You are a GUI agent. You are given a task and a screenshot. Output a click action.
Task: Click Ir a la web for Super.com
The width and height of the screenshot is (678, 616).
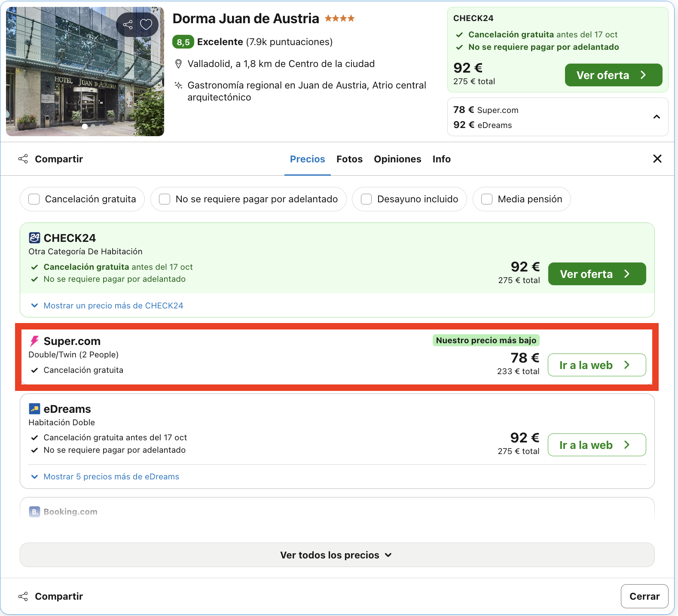tap(597, 365)
